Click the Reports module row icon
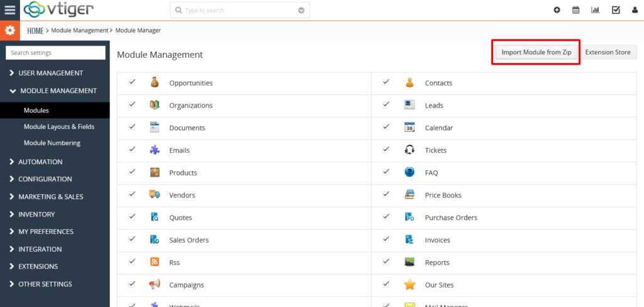Screen dimensions: 644x307 409,262
